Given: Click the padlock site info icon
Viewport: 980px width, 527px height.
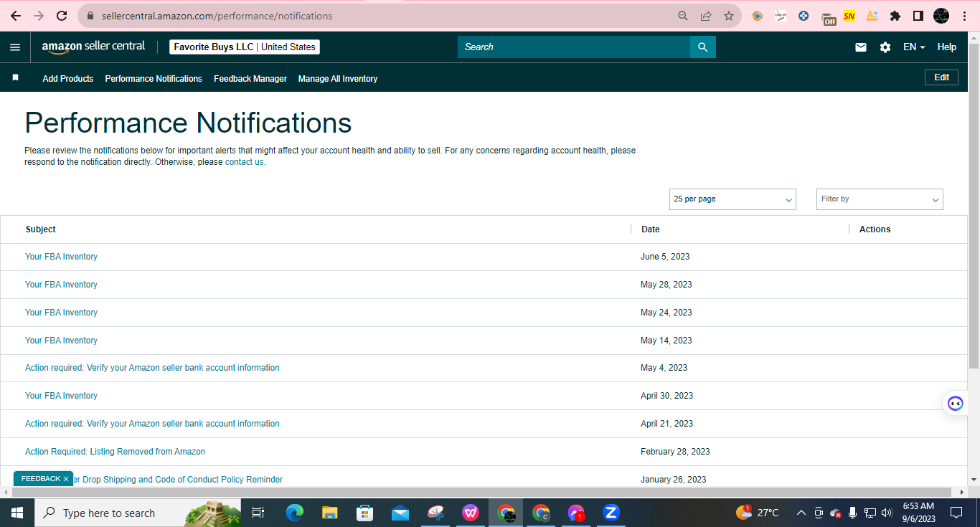Looking at the screenshot, I should coord(90,16).
